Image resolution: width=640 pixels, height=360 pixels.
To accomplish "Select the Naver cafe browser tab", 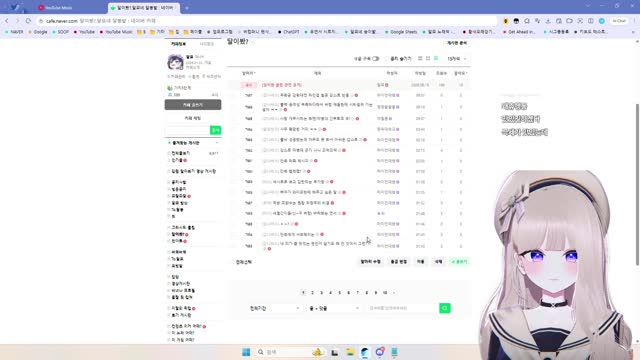I will (x=143, y=8).
